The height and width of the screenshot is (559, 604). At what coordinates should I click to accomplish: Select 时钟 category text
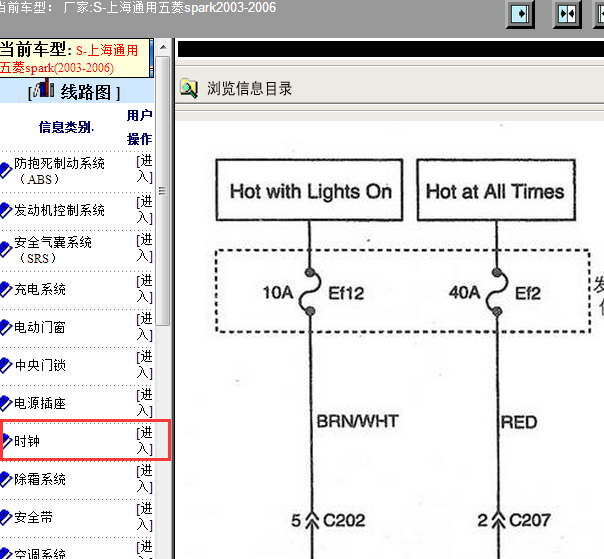pyautogui.click(x=27, y=441)
